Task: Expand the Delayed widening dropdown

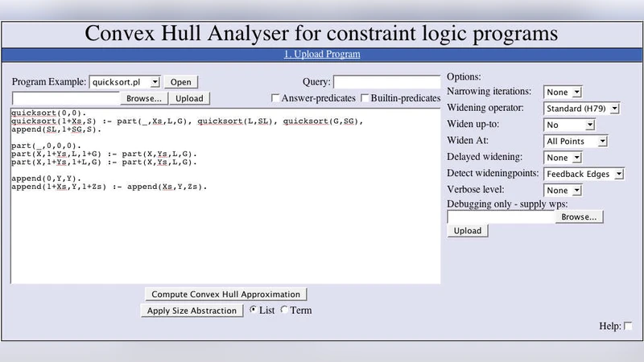Action: click(x=563, y=158)
